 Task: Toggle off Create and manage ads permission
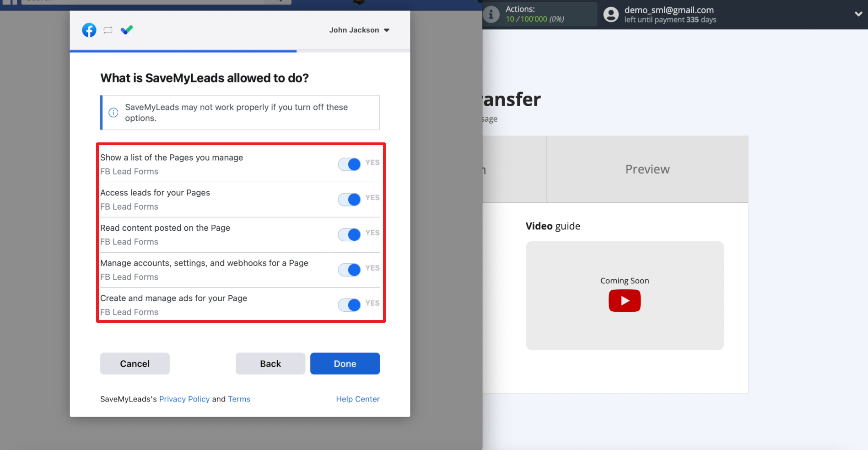pyautogui.click(x=350, y=305)
